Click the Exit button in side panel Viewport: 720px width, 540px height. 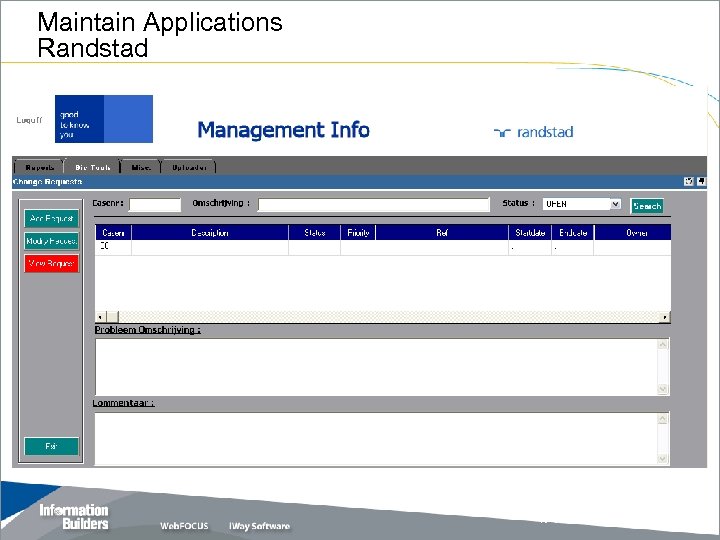click(x=51, y=446)
